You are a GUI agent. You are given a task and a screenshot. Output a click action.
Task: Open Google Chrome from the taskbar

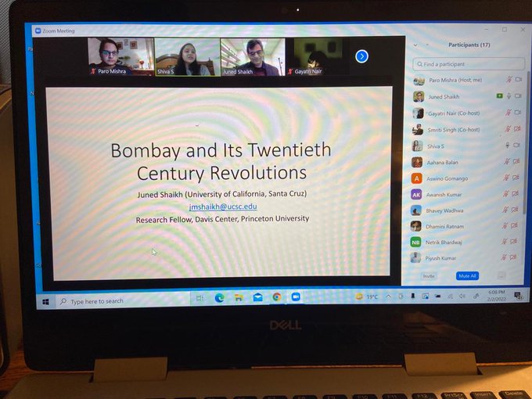(x=277, y=297)
